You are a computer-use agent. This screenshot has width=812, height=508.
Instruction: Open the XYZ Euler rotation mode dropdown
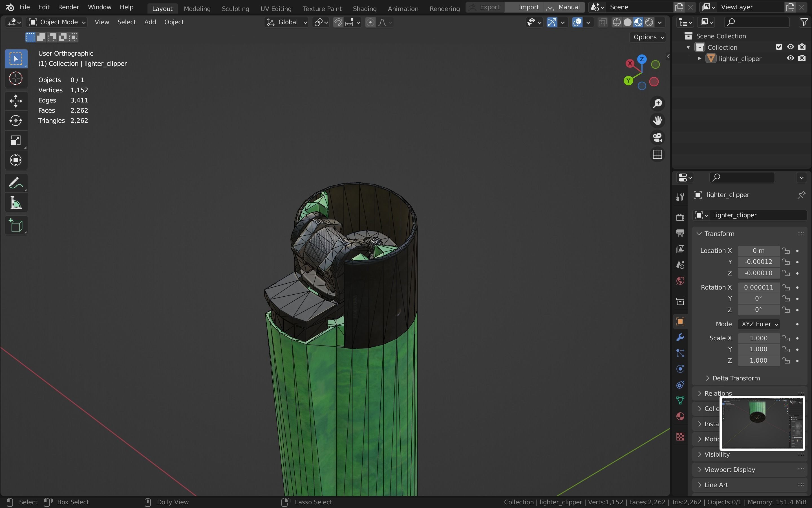click(758, 324)
